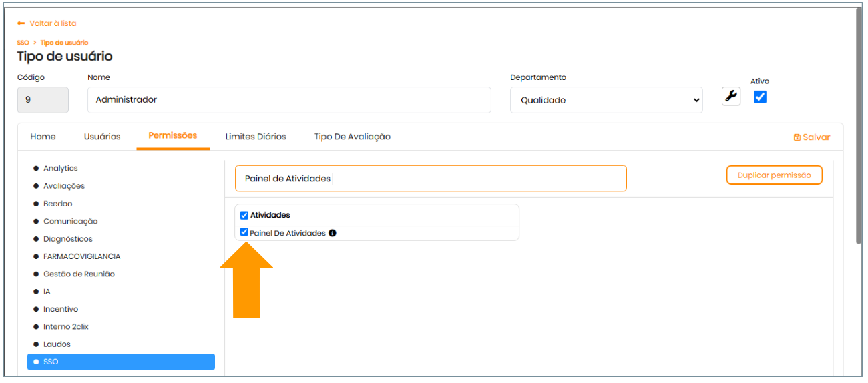This screenshot has height=383, width=868.
Task: Toggle the Atividades group checkbox
Action: tap(244, 216)
